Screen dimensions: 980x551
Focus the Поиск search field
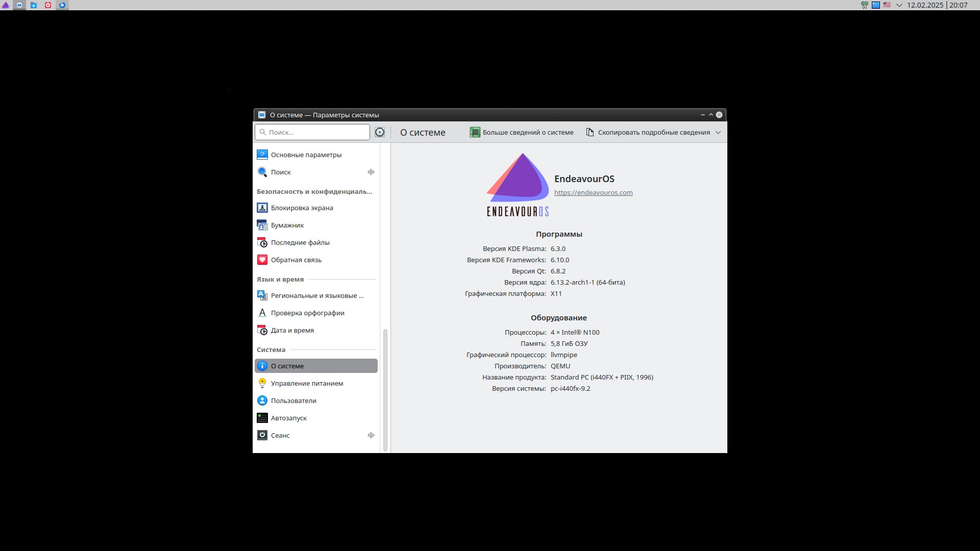click(x=312, y=132)
